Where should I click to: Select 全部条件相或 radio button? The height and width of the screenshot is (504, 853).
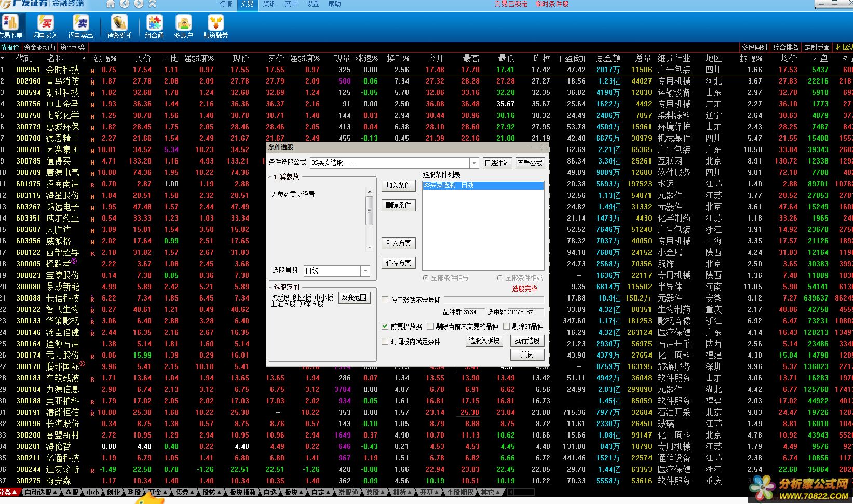point(499,278)
